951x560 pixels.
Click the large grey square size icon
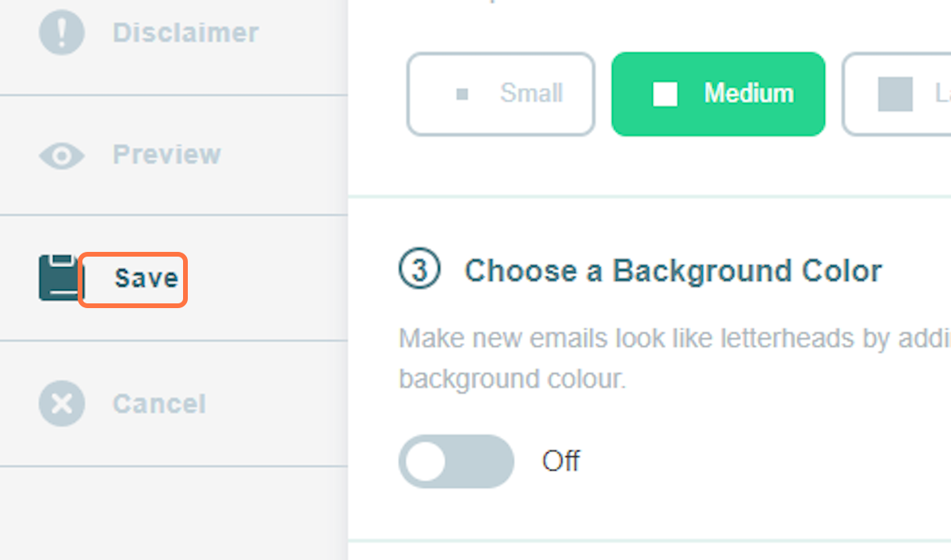(896, 94)
